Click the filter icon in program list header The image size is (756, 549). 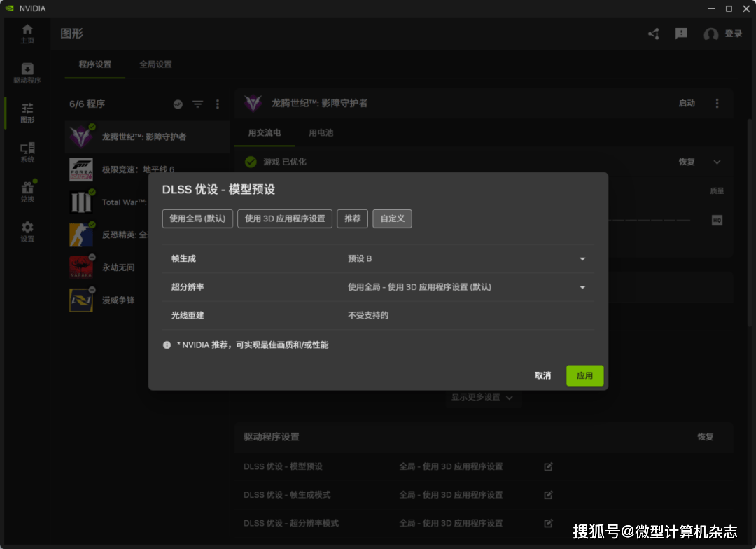click(x=197, y=104)
